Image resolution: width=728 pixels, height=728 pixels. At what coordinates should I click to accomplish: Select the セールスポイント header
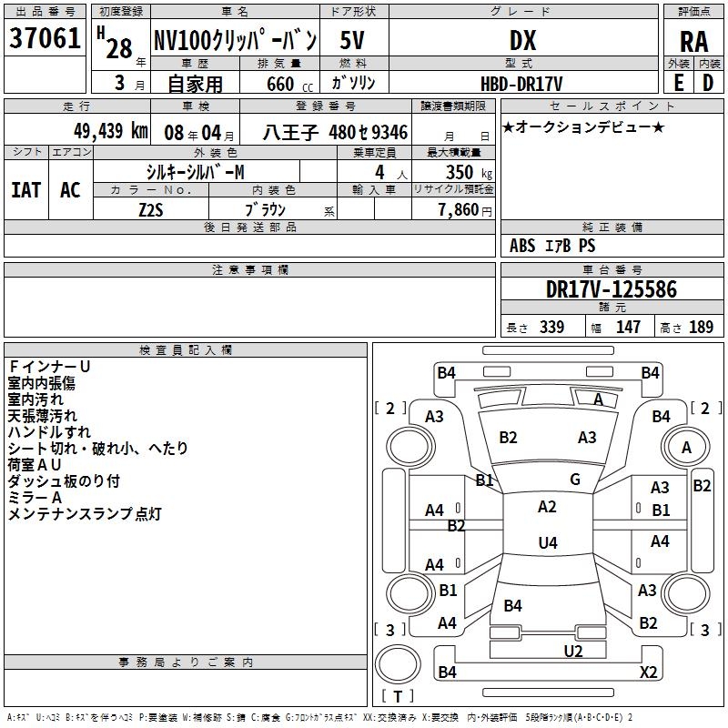coord(612,106)
